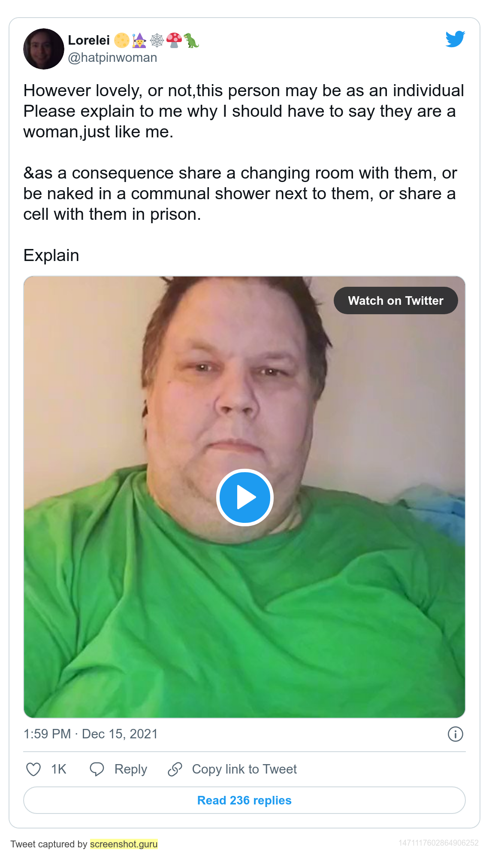
Task: Click the @hatpinwoman handle
Action: pyautogui.click(x=112, y=58)
